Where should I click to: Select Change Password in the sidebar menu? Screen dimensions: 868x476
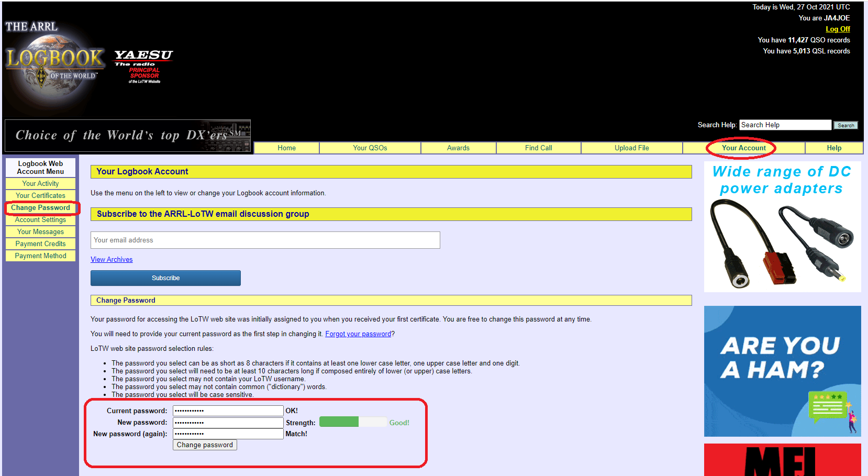coord(40,208)
